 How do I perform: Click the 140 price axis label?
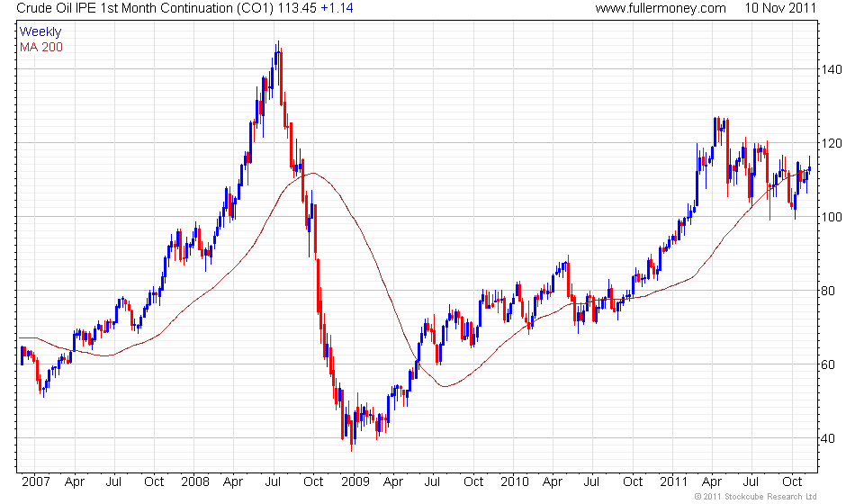831,69
